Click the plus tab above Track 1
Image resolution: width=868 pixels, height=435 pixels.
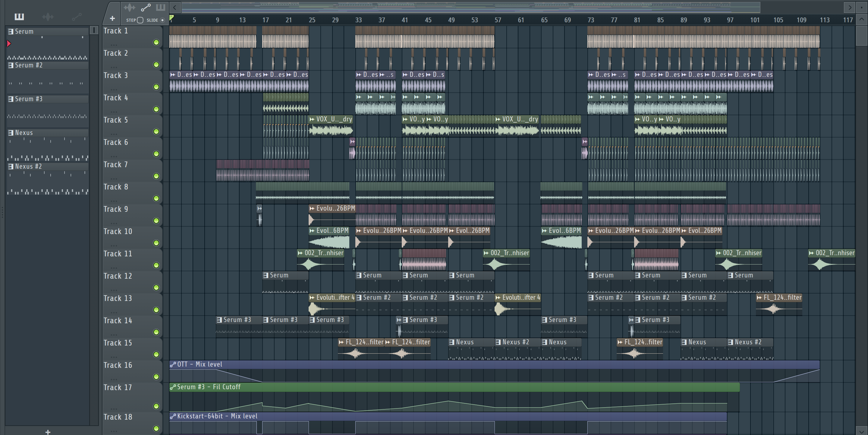(x=112, y=18)
